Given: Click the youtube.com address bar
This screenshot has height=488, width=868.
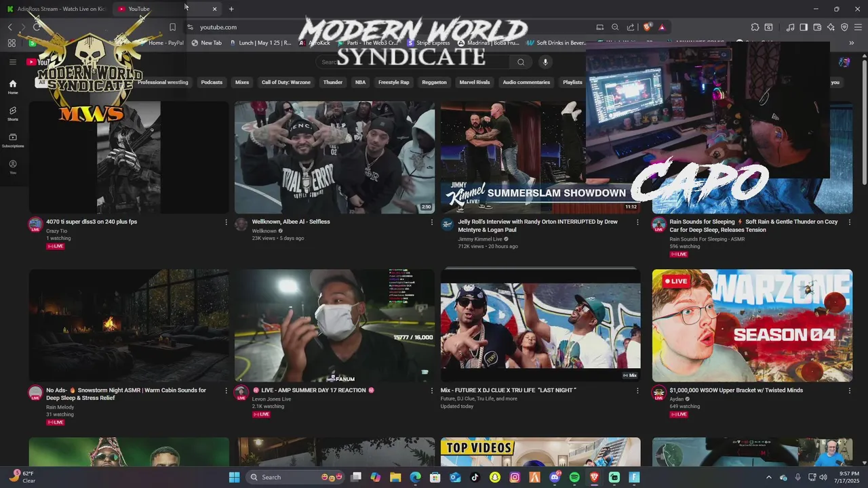Looking at the screenshot, I should pos(387,27).
